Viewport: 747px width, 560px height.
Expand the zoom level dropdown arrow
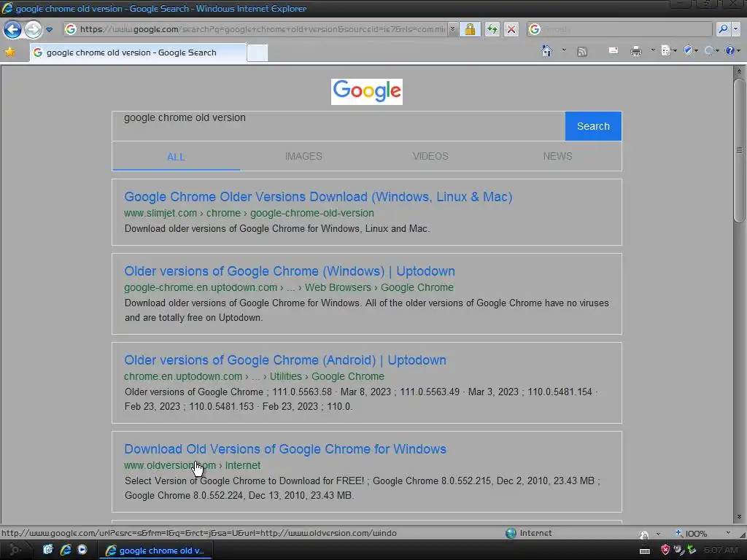tap(728, 533)
